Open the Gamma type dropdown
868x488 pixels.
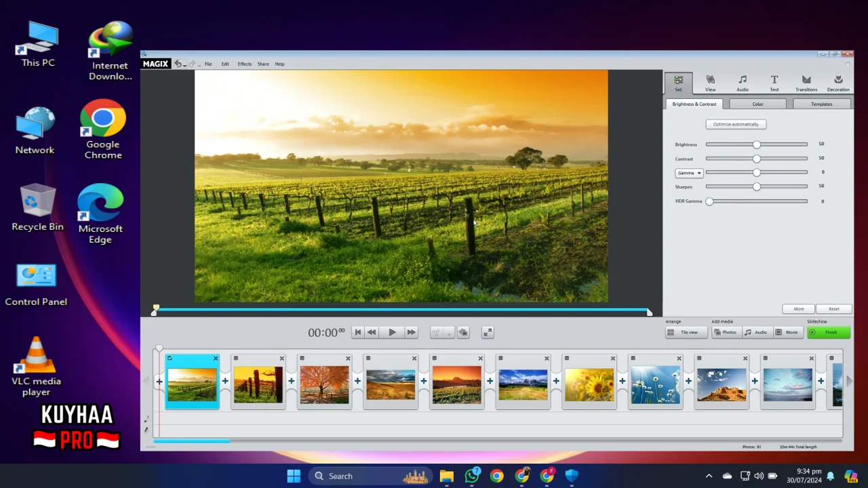pyautogui.click(x=689, y=173)
